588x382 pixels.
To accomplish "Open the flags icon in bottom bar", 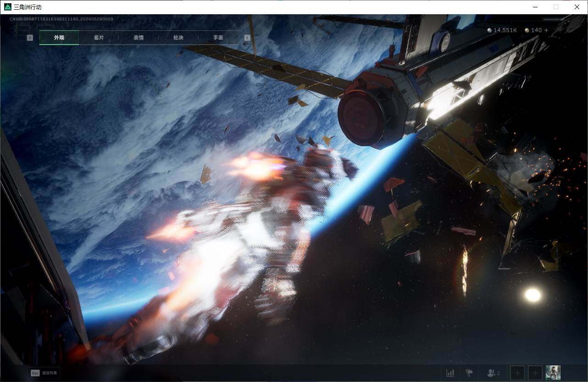I will pos(469,373).
